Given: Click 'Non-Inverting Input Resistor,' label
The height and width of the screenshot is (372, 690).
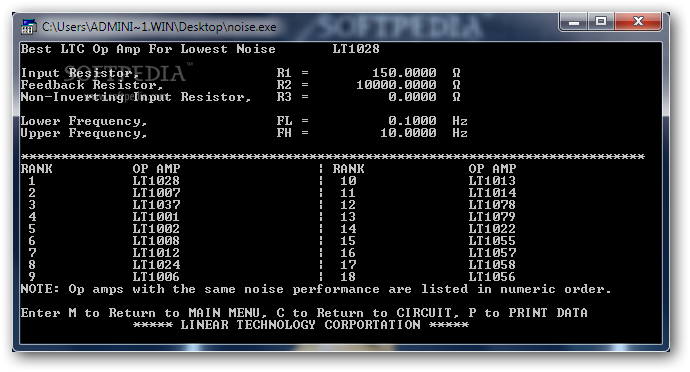Looking at the screenshot, I should point(136,97).
